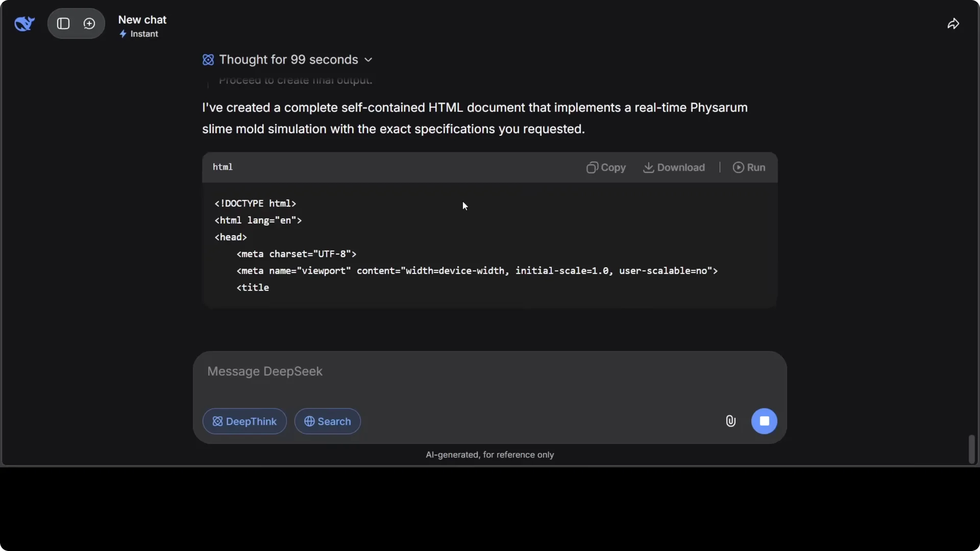Start a new chat with plus icon

point(89,23)
